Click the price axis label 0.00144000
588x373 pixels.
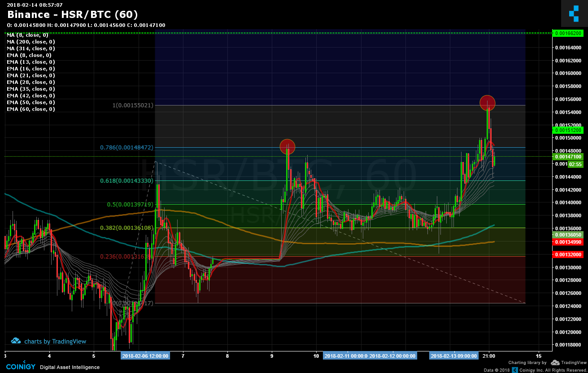(568, 177)
